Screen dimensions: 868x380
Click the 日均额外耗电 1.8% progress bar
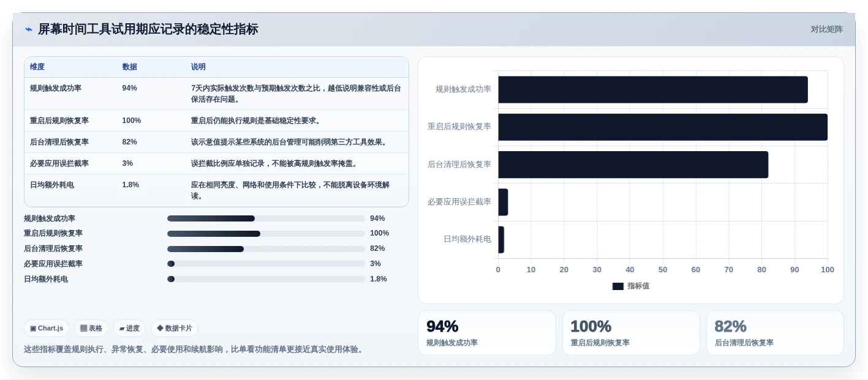click(x=266, y=279)
